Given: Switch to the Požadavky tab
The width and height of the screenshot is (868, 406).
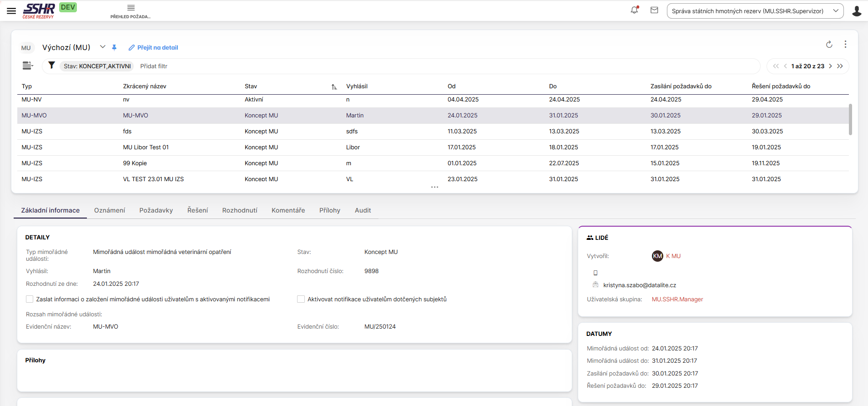Looking at the screenshot, I should pos(156,210).
